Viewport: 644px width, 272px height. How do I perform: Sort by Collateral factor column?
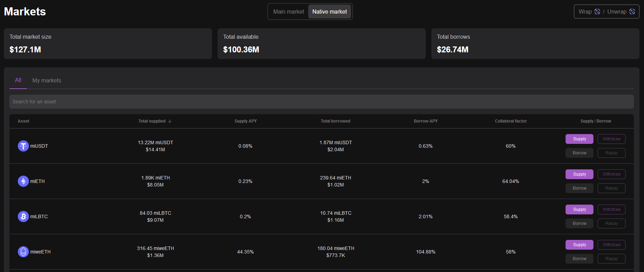[x=510, y=121]
